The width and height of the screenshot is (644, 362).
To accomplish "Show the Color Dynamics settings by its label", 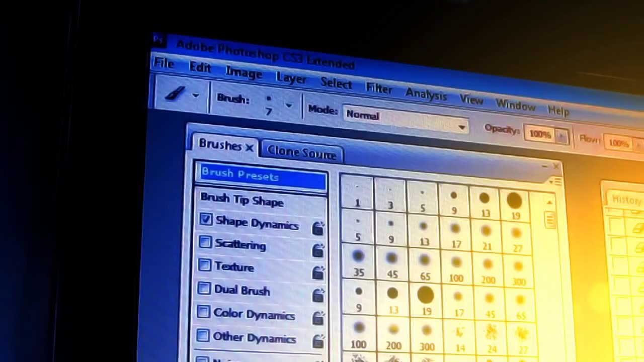I will pos(254,314).
